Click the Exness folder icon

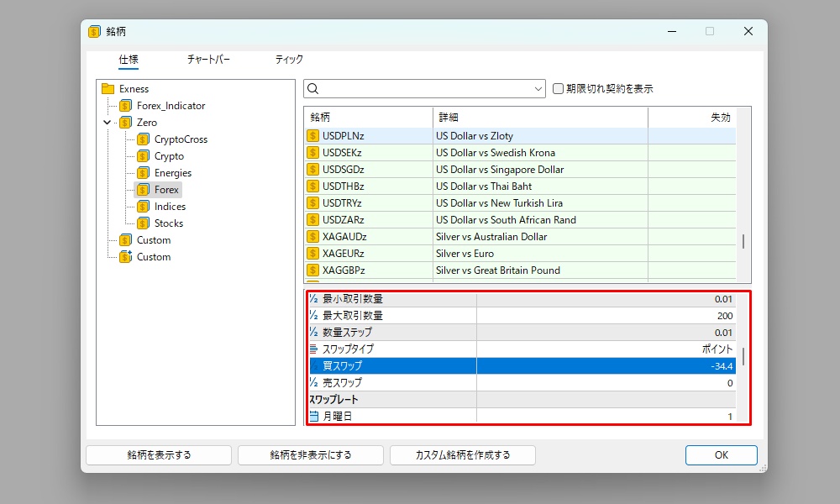pos(108,89)
